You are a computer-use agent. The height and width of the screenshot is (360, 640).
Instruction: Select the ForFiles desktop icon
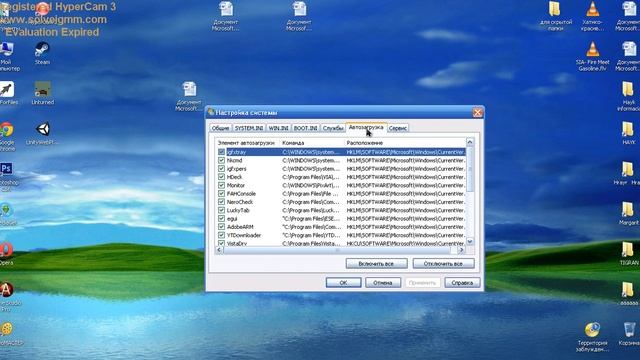click(x=7, y=93)
